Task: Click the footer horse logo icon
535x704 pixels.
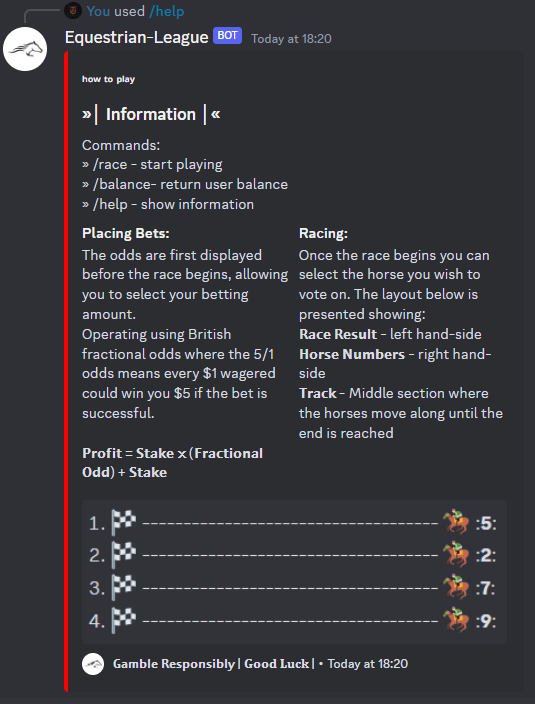Action: pyautogui.click(x=93, y=664)
